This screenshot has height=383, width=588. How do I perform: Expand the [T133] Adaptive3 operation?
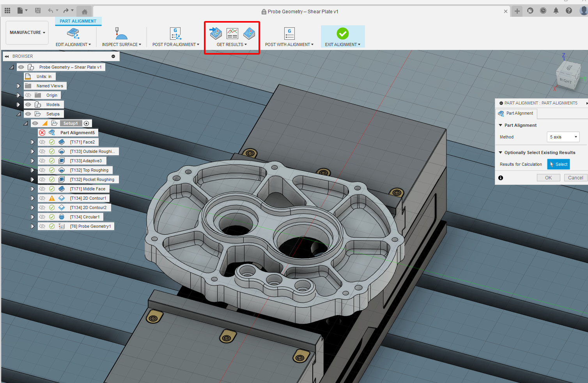[x=32, y=161]
